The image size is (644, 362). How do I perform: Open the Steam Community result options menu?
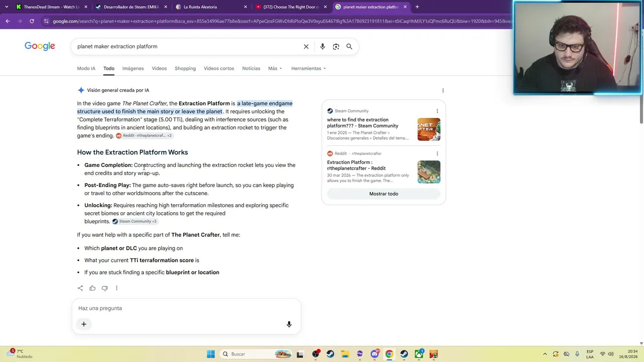437,111
